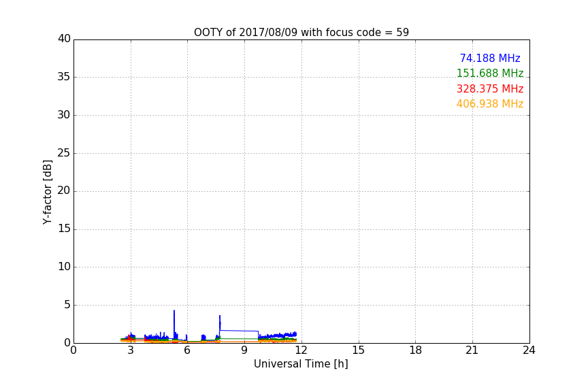Click the x-axis tick value 9
The width and height of the screenshot is (588, 392).
tap(244, 350)
